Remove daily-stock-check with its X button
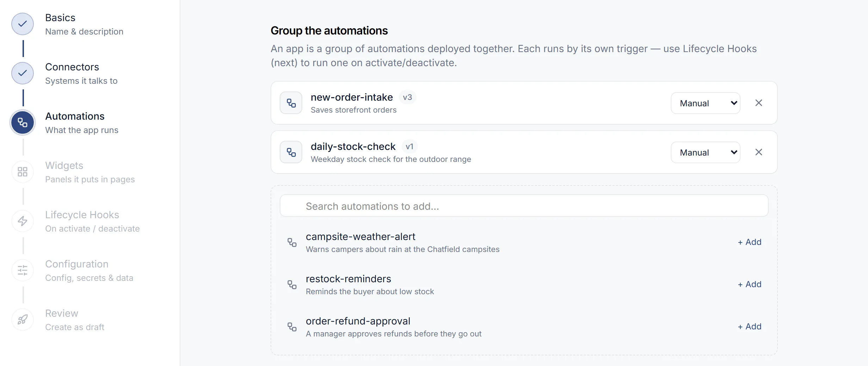Viewport: 868px width, 366px height. tap(759, 152)
